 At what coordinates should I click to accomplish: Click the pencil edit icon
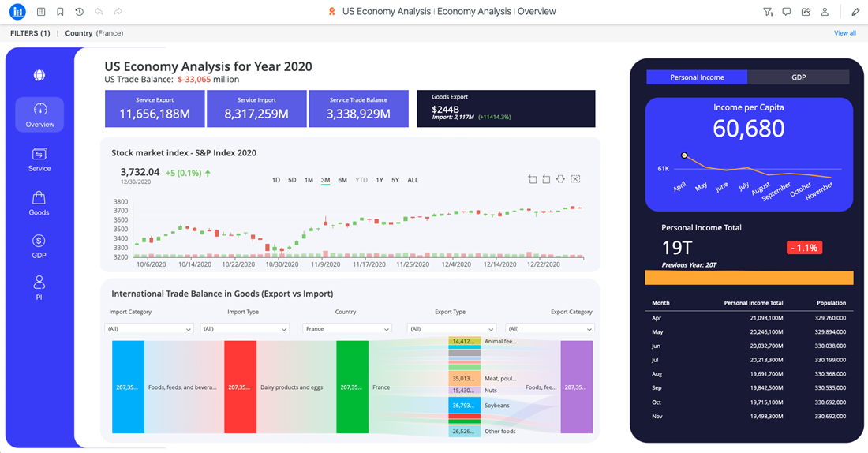[855, 12]
